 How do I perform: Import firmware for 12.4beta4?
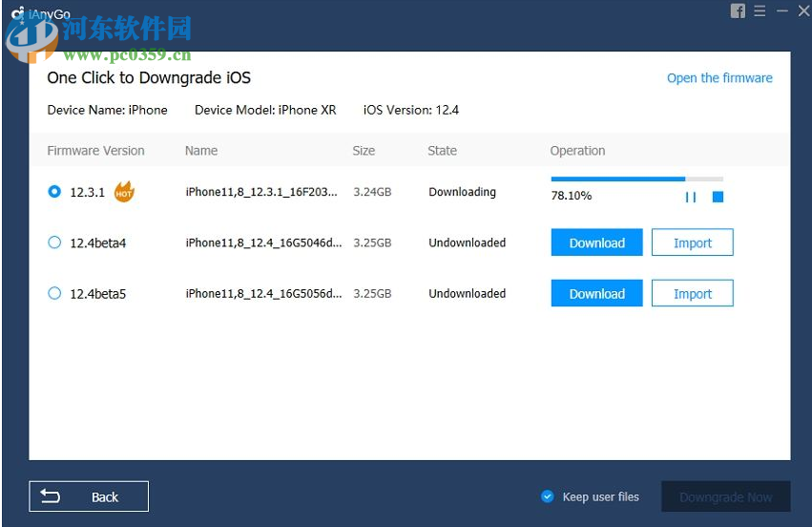pyautogui.click(x=693, y=242)
